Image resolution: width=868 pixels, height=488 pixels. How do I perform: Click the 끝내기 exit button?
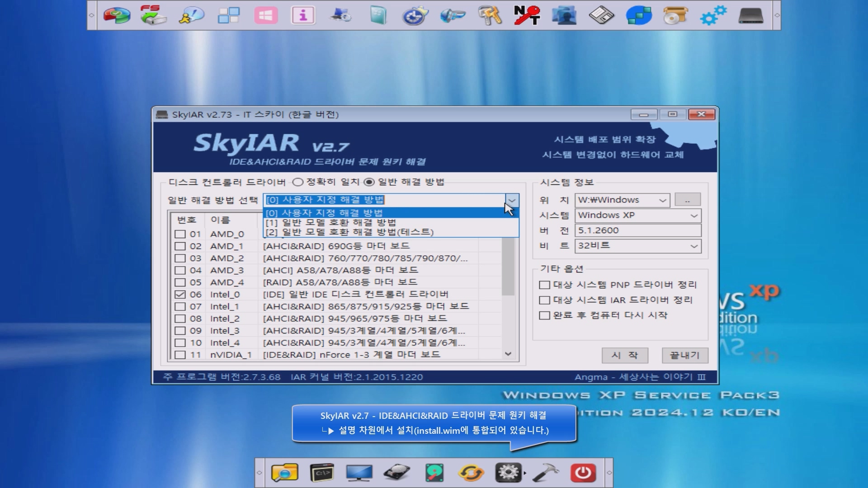pos(684,356)
